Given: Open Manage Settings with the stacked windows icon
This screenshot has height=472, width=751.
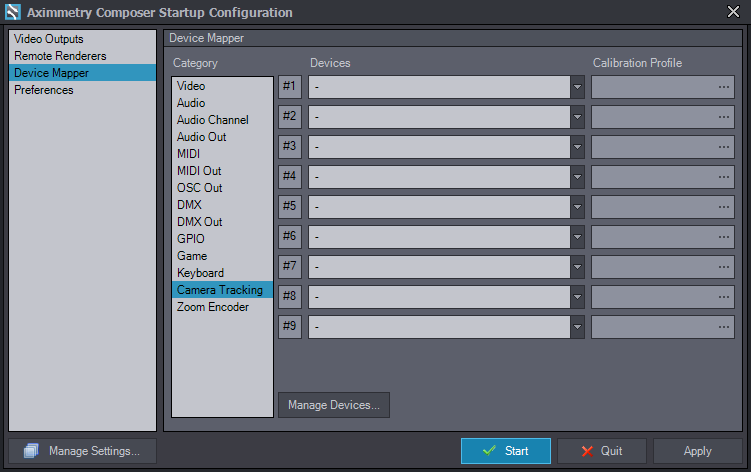Looking at the screenshot, I should click(x=81, y=451).
